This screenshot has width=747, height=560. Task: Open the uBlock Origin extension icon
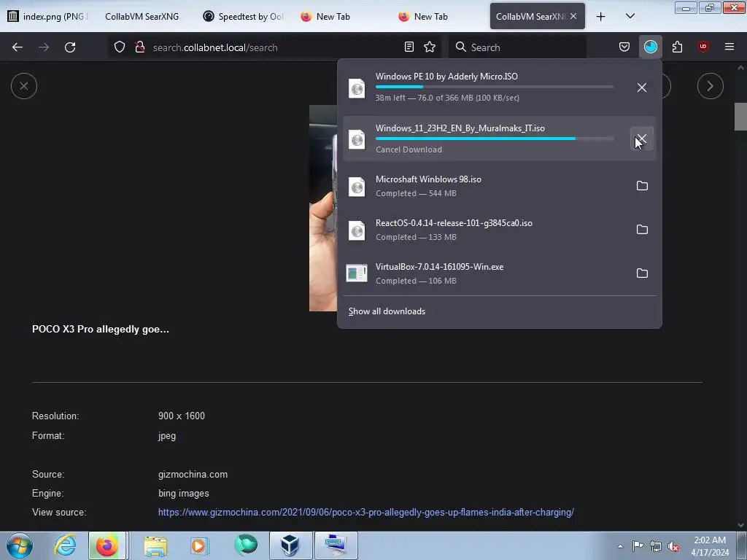tap(703, 47)
